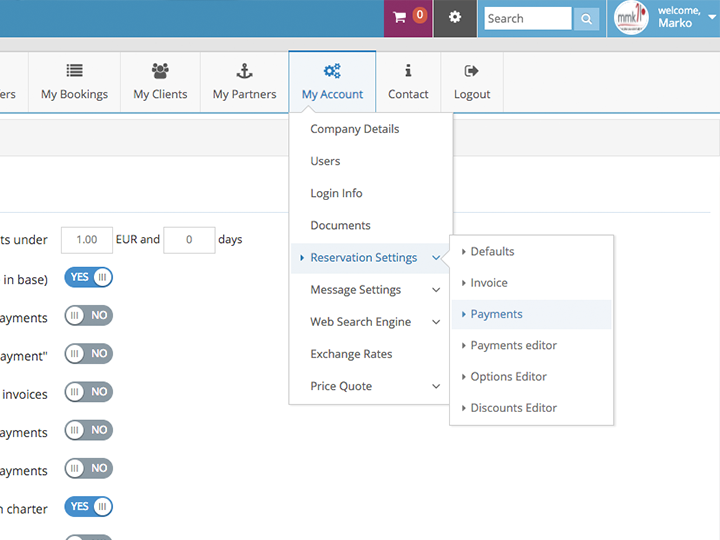Open Documents menu entry

[340, 225]
